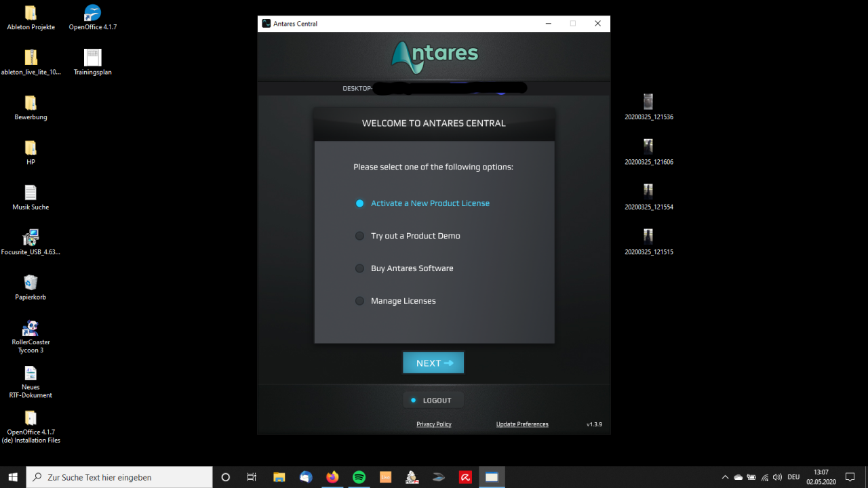Select Manage Licenses radio option
The image size is (868, 488).
pos(395,301)
